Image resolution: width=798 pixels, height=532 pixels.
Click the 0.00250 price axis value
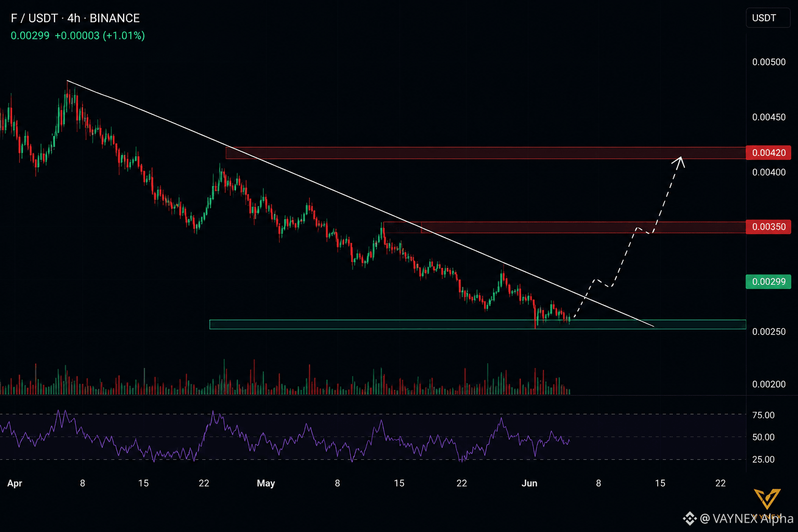click(769, 331)
